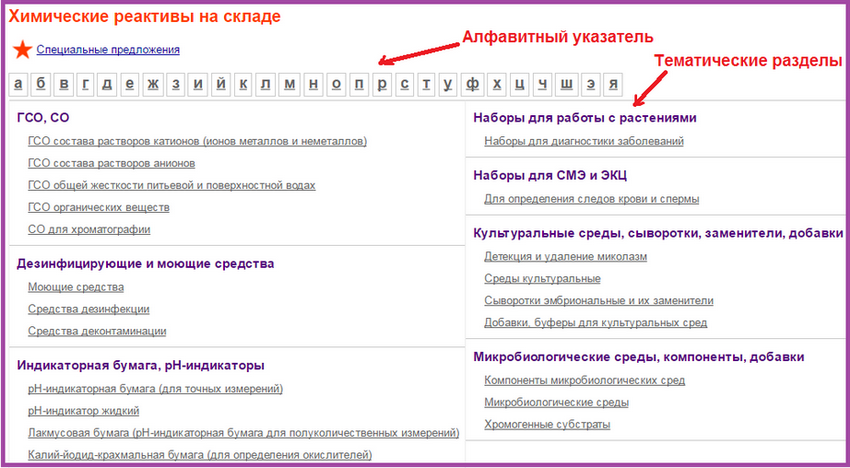
Task: Choose letter к in alphabet index
Action: click(x=243, y=84)
